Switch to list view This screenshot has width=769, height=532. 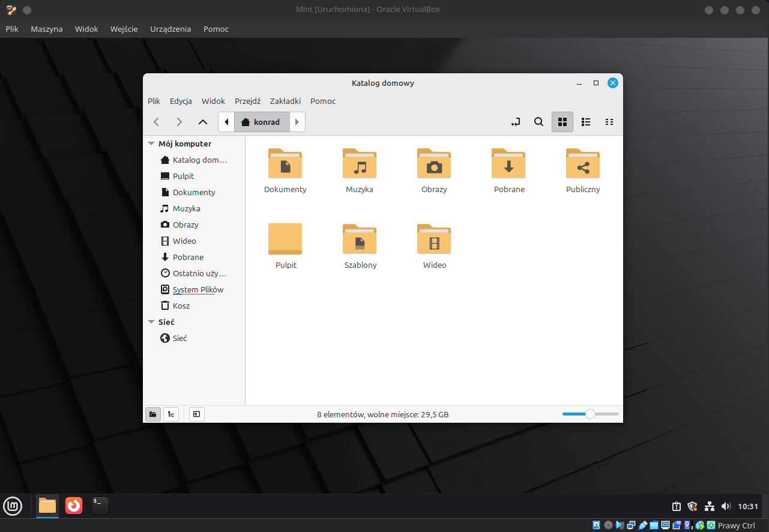pyautogui.click(x=587, y=122)
